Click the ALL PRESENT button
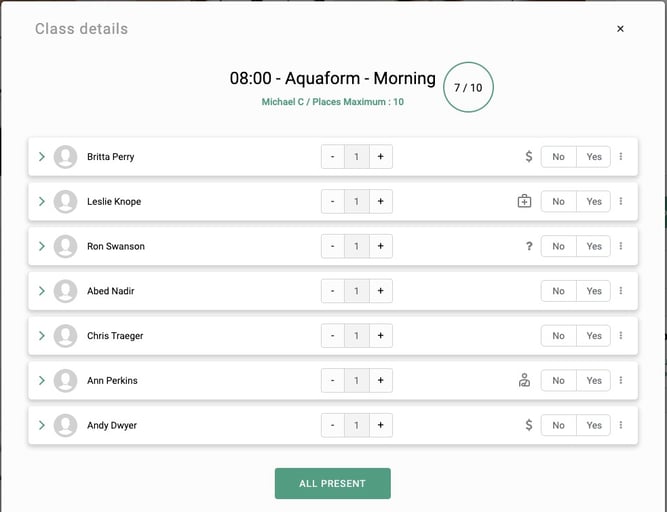 [x=332, y=484]
